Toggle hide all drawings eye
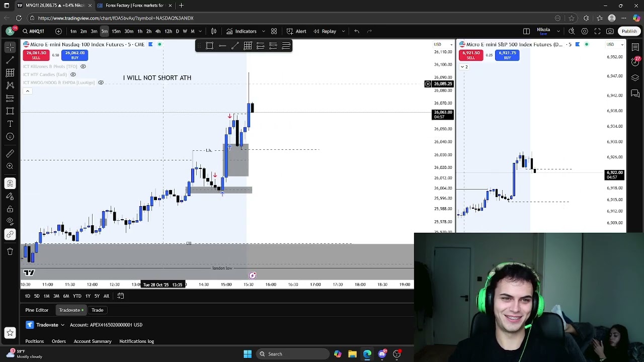The width and height of the screenshot is (644, 362). tap(10, 221)
